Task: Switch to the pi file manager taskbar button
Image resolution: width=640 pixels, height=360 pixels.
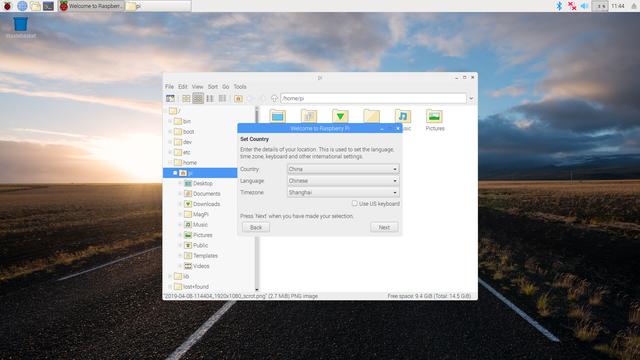Action: click(158, 6)
